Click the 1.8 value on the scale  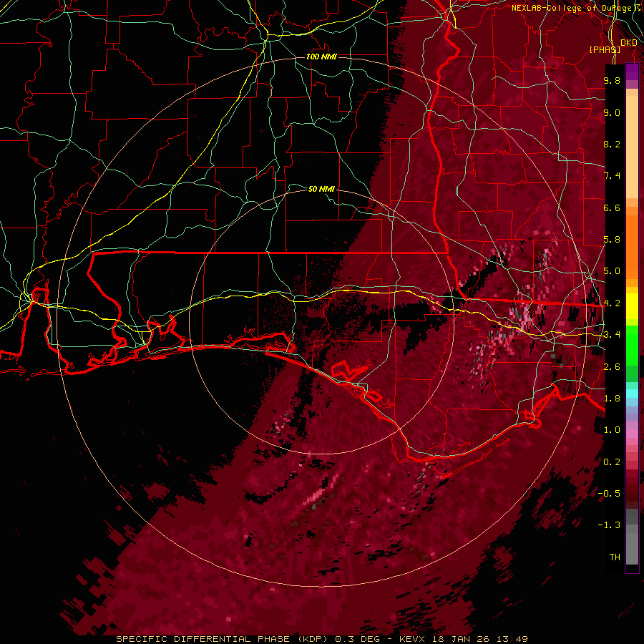tap(612, 399)
